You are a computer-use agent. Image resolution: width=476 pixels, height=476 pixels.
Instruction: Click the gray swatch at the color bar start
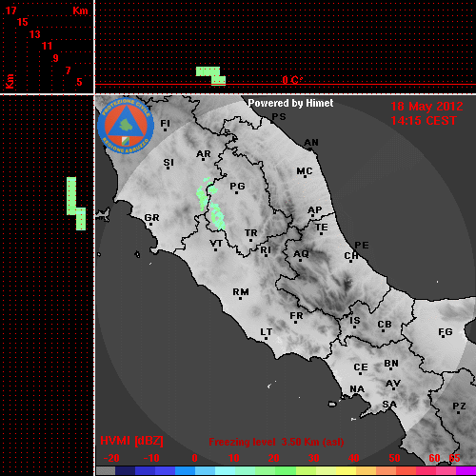[106, 471]
